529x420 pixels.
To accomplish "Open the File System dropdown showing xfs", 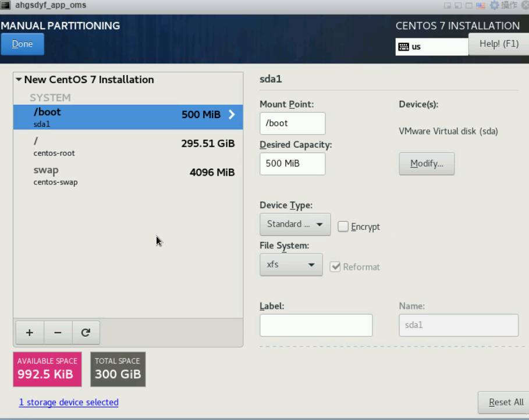I will tap(291, 265).
